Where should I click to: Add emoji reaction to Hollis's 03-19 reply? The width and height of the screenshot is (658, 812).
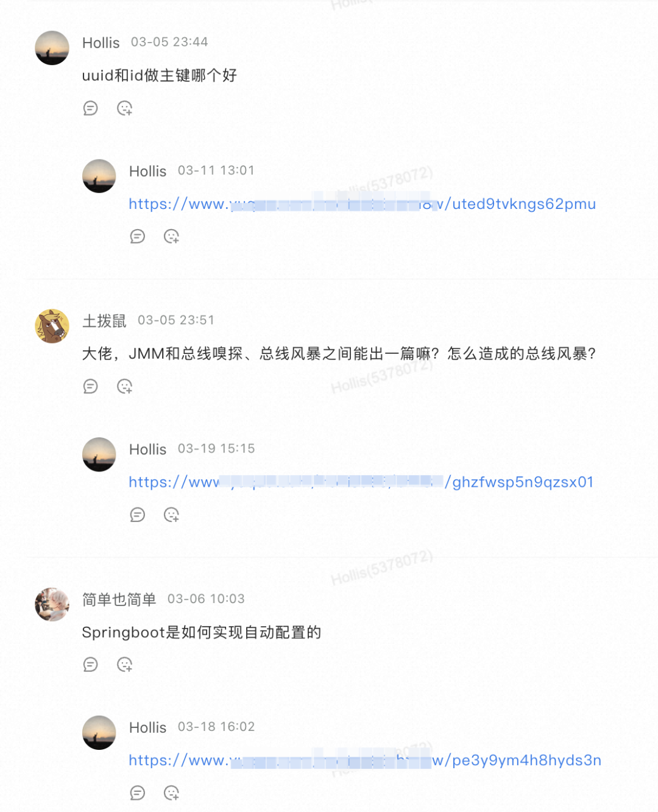click(x=172, y=515)
